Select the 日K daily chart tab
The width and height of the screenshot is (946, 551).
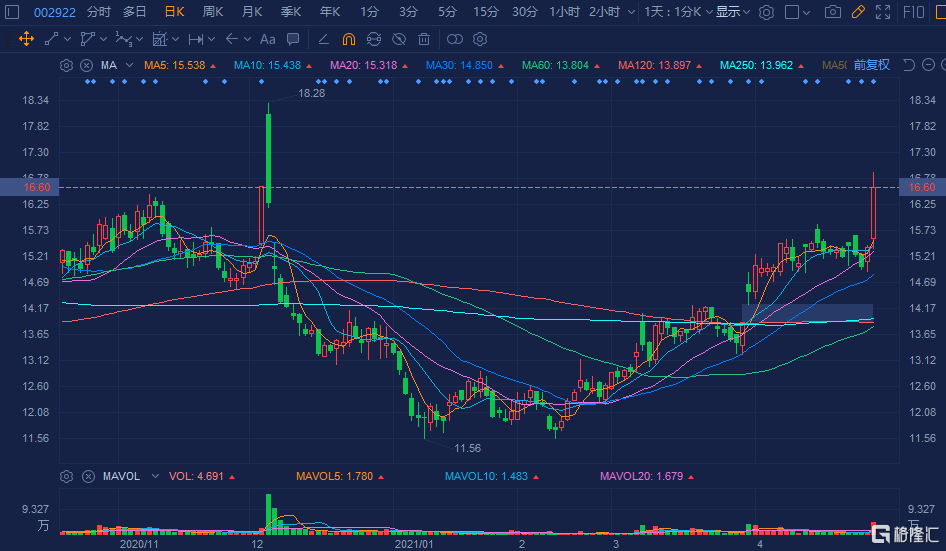pos(174,12)
